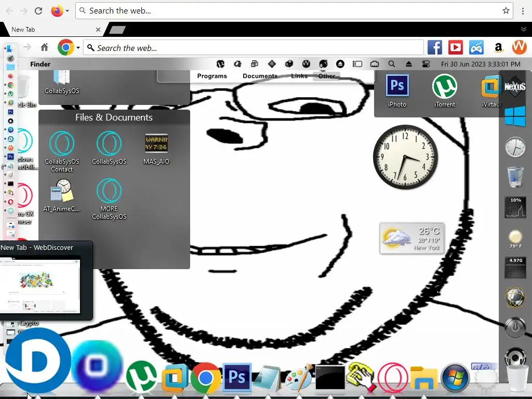The image size is (532, 399).
Task: Open the Chrome engine dropdown arrow
Action: (78, 47)
